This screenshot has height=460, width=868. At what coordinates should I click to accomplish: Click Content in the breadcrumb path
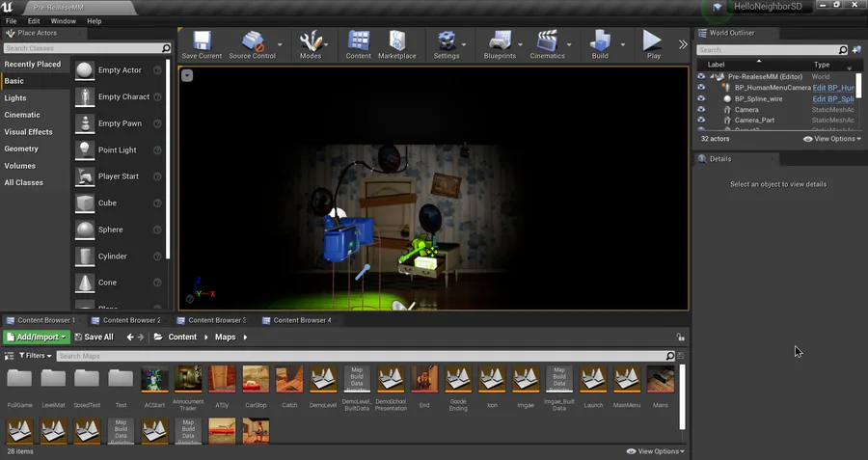click(x=182, y=337)
